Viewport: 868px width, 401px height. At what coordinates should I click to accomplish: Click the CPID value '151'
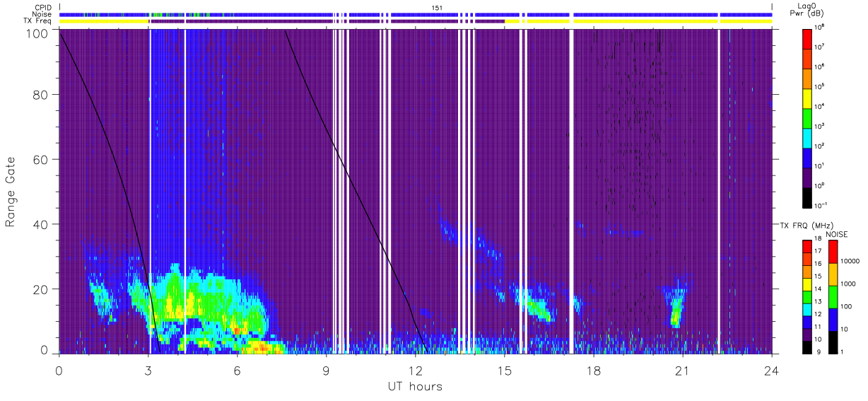tap(437, 8)
